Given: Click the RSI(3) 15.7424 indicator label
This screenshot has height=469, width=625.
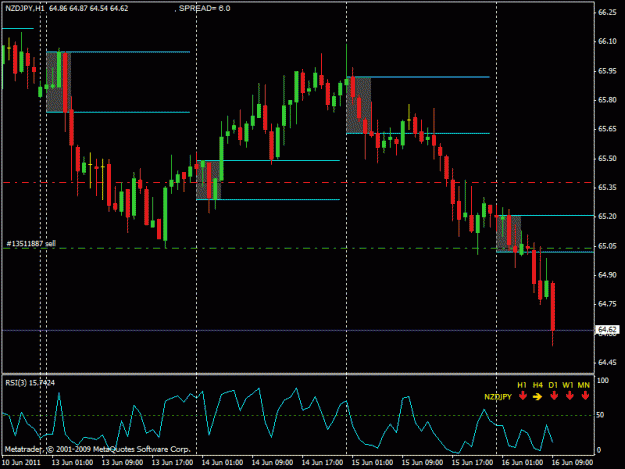Looking at the screenshot, I should click(x=30, y=383).
